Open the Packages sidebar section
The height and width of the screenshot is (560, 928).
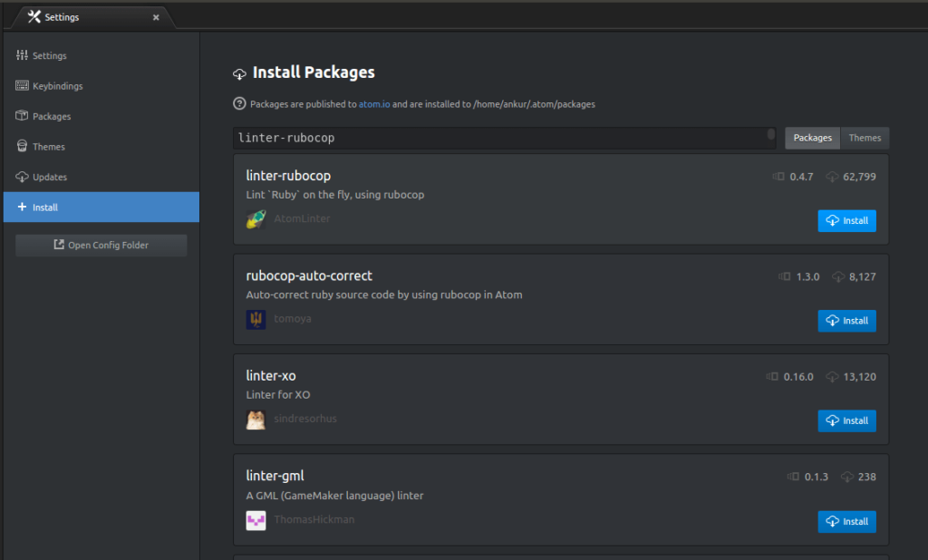coord(101,116)
